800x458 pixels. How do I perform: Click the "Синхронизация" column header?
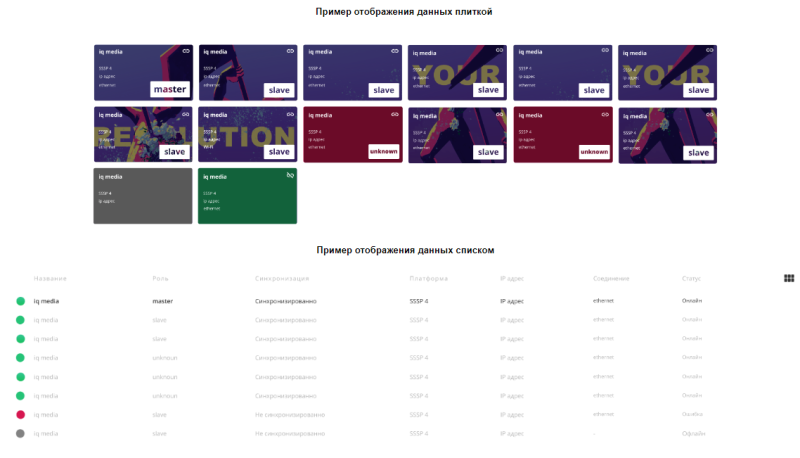coord(283,279)
